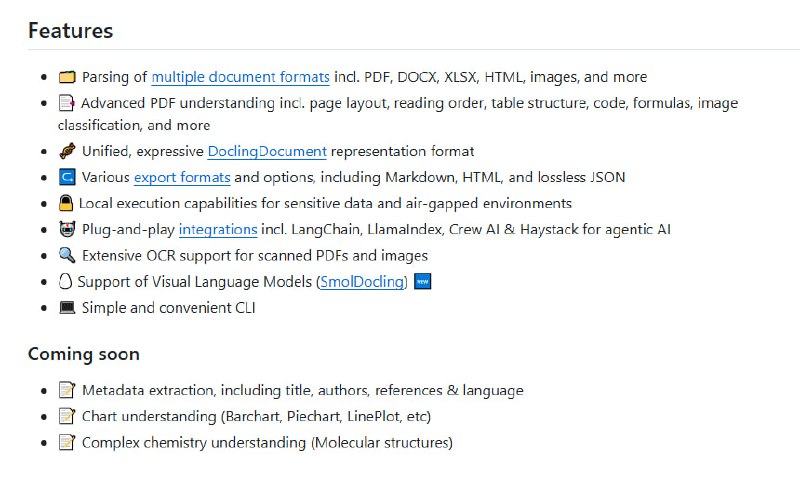Click the blue NEW badge after SmolDocling
Screen dimensions: 800x481
tap(422, 281)
